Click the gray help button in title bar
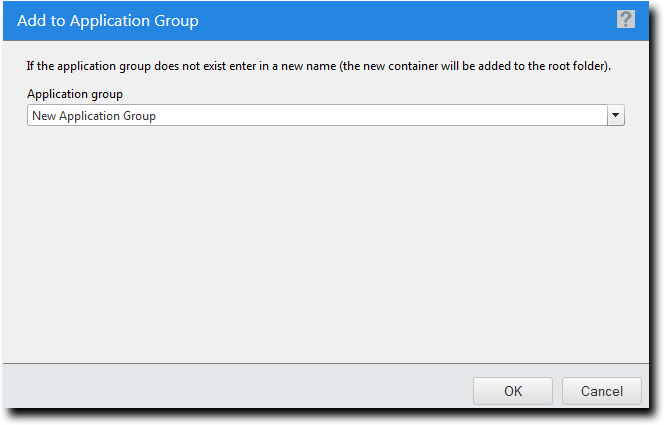Screen dimensions: 664x425 pos(625,19)
